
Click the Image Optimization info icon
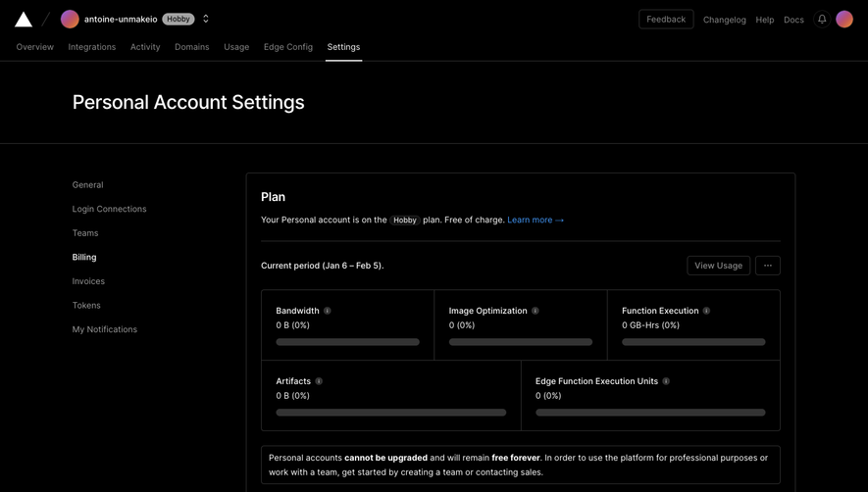tap(536, 311)
